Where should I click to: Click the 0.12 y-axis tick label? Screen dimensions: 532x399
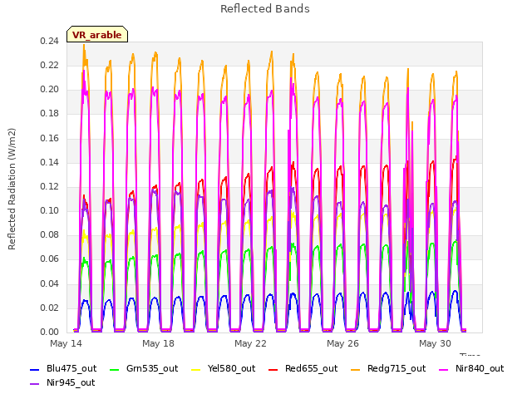pos(50,187)
